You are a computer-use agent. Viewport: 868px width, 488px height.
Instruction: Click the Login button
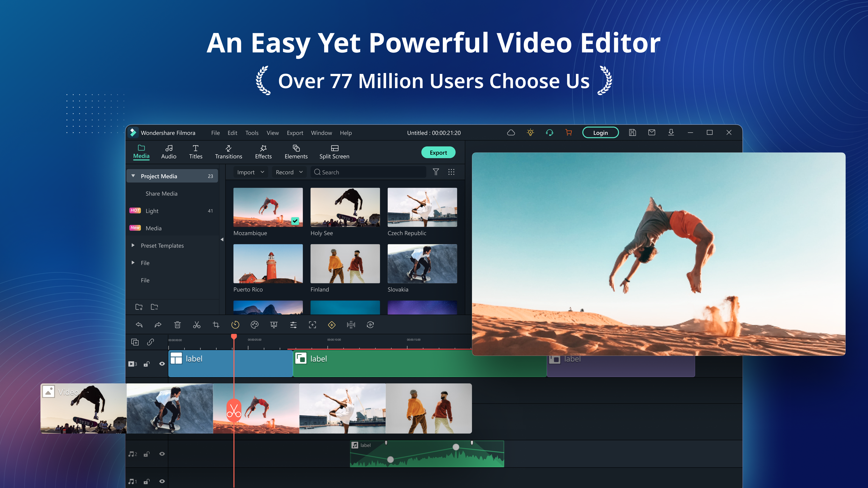(x=600, y=133)
